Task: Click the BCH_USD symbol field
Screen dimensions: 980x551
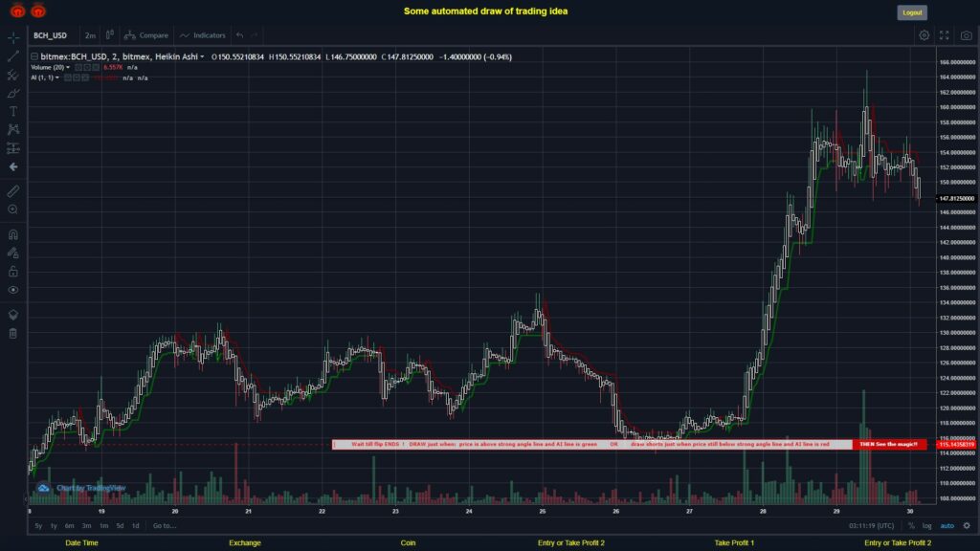Action: tap(52, 35)
